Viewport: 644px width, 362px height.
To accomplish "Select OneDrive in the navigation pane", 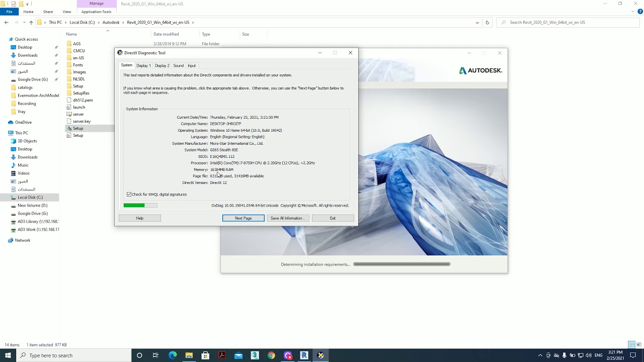I will (23, 122).
